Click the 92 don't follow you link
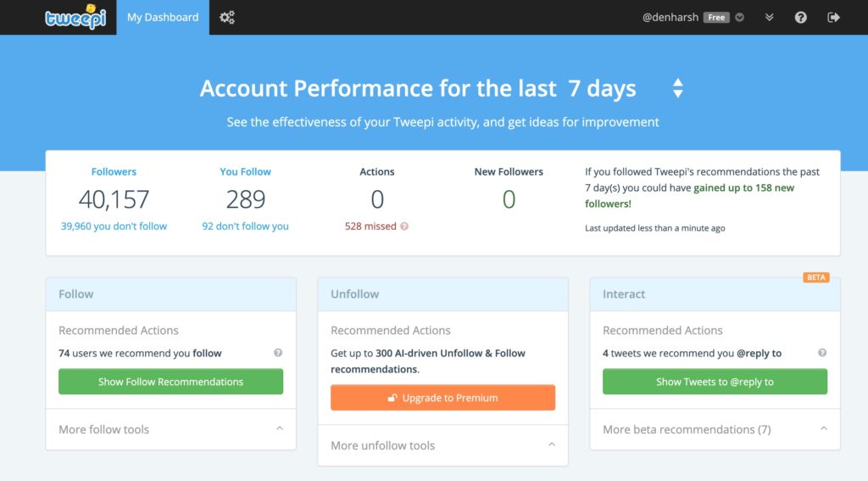This screenshot has width=868, height=481. click(245, 227)
